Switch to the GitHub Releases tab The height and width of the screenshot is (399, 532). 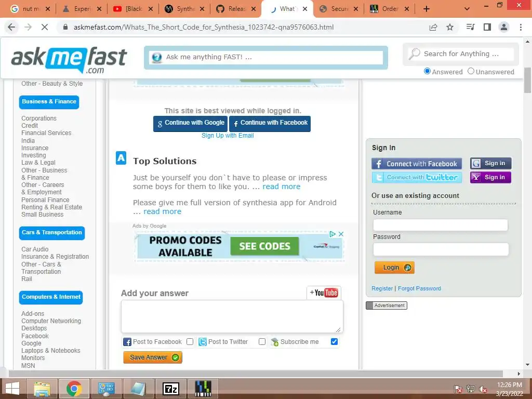pyautogui.click(x=236, y=9)
